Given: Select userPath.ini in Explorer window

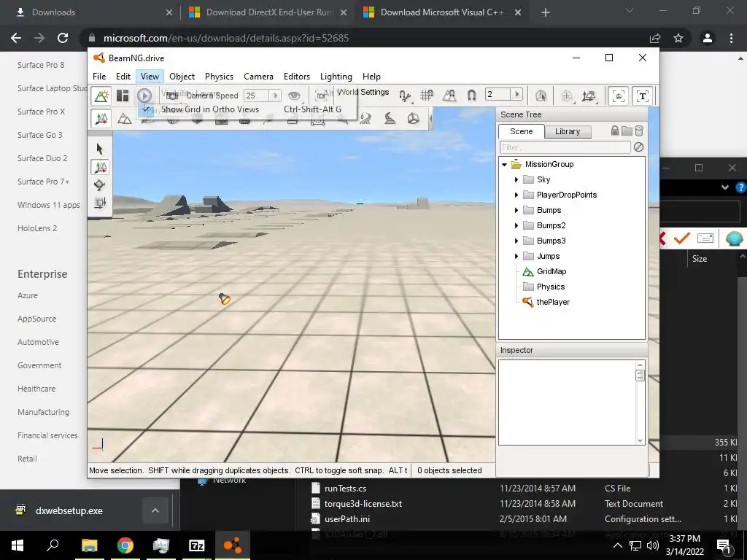Looking at the screenshot, I should point(347,519).
